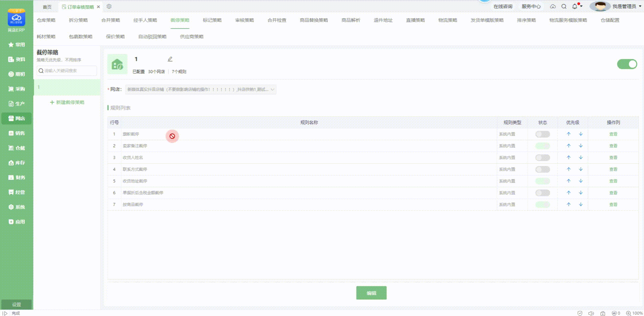
Task: Expand the notification dropdown arrow
Action: point(581,6)
